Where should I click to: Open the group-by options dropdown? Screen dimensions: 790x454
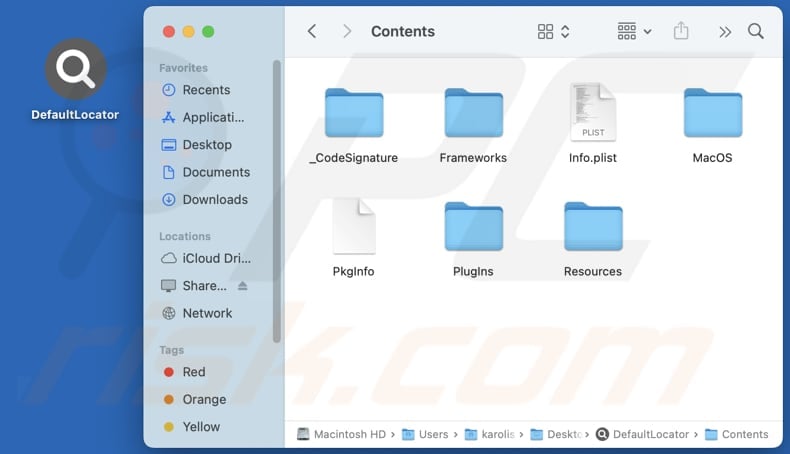tap(634, 31)
